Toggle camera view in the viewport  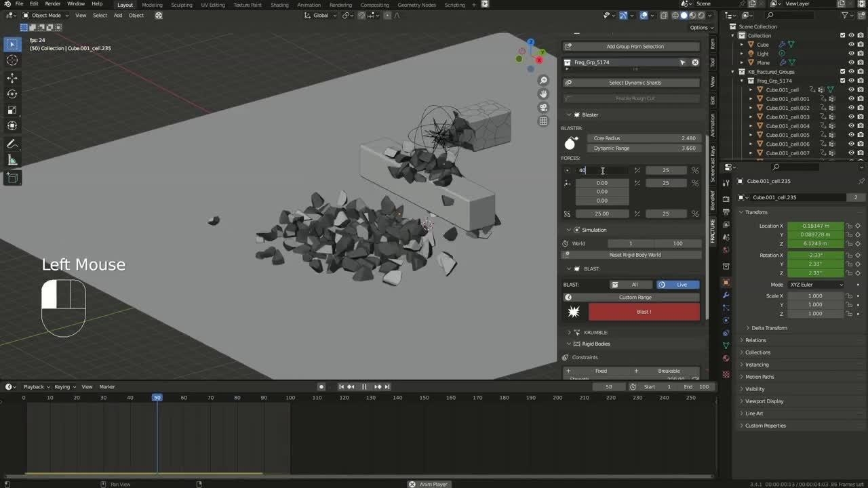(543, 108)
